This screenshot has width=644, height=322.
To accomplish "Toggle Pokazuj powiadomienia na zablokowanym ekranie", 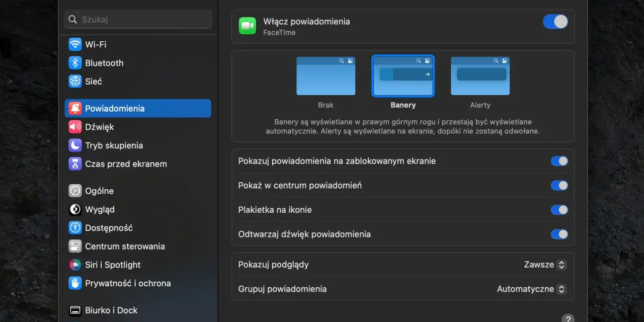I will point(559,161).
